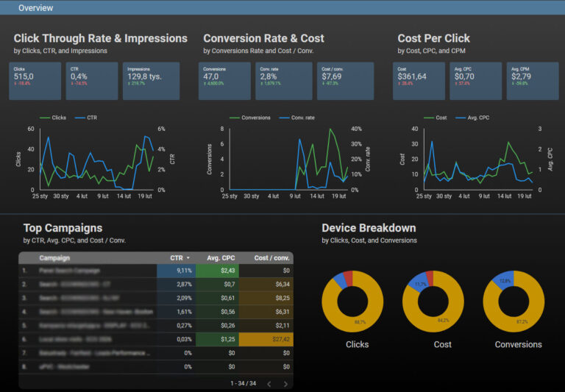This screenshot has width=565, height=392.
Task: Click the 84,2% segment of Cost donut
Action: (443, 320)
